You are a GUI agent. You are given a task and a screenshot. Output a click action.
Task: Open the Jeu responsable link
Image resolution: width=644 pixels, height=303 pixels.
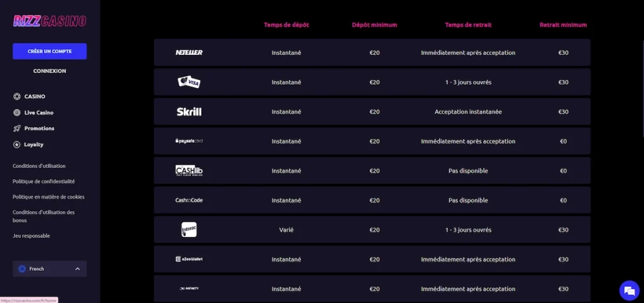(x=31, y=236)
